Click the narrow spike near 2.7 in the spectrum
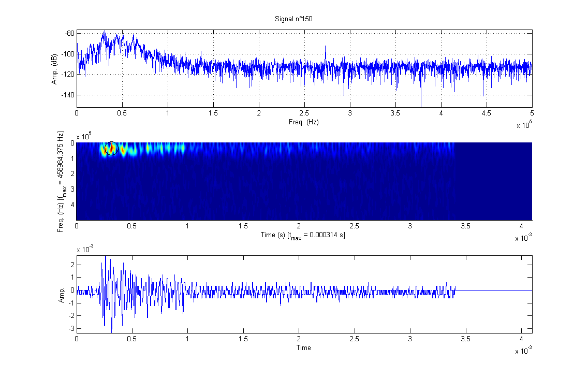This screenshot has width=588, height=377. pos(325,48)
